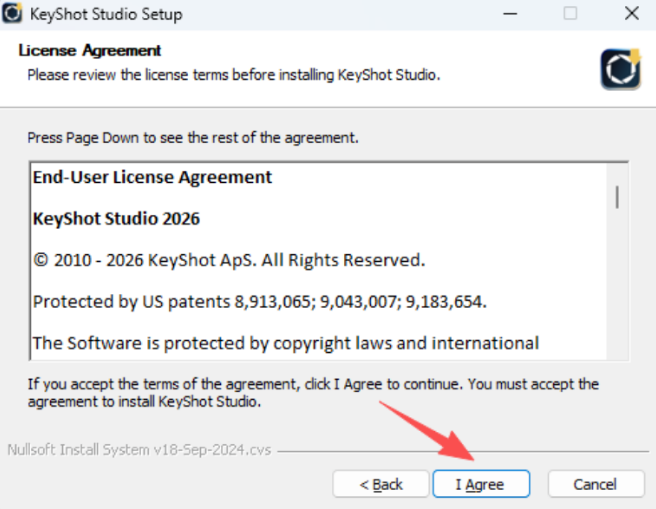Click the Nullsoft Install System version text
The image size is (656, 509).
(x=138, y=449)
